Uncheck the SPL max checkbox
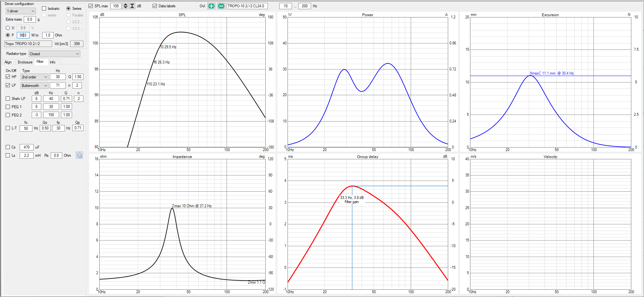The height and width of the screenshot is (297, 644). click(x=91, y=6)
